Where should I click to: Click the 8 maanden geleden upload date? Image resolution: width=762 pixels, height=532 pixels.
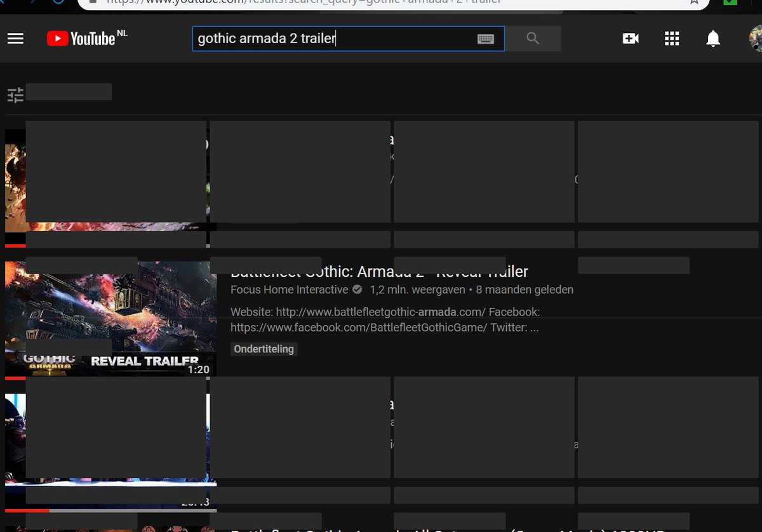coord(525,289)
